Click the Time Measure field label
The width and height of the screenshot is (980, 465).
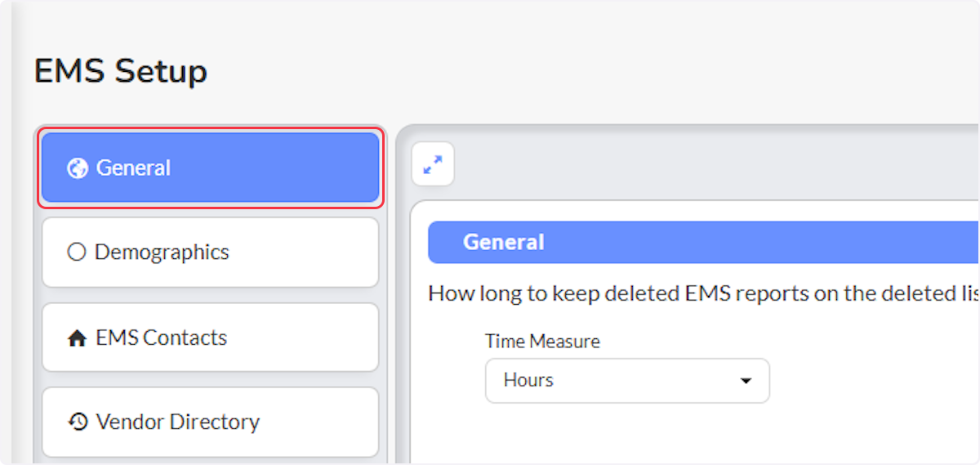[542, 342]
